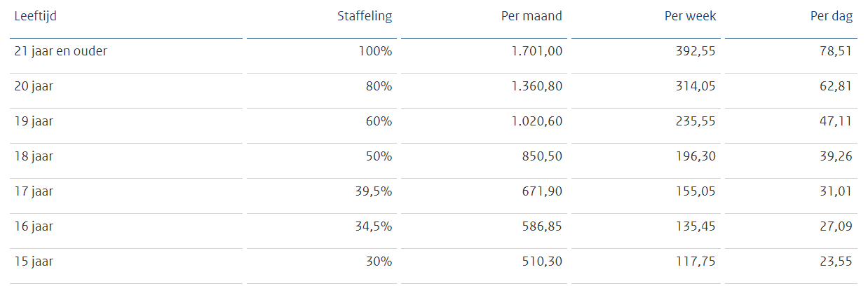The width and height of the screenshot is (868, 293).
Task: Click the 34,5% staffeling cell
Action: tap(372, 226)
